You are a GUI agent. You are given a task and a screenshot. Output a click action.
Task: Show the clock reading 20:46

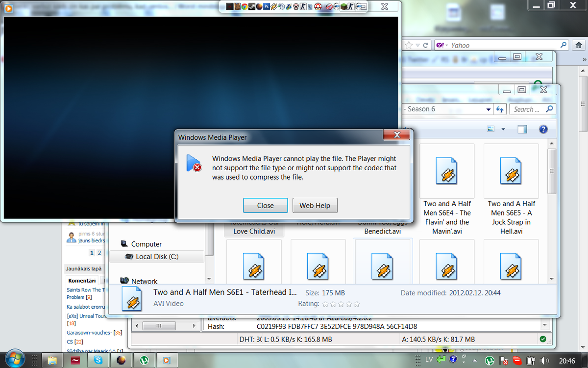(x=566, y=361)
